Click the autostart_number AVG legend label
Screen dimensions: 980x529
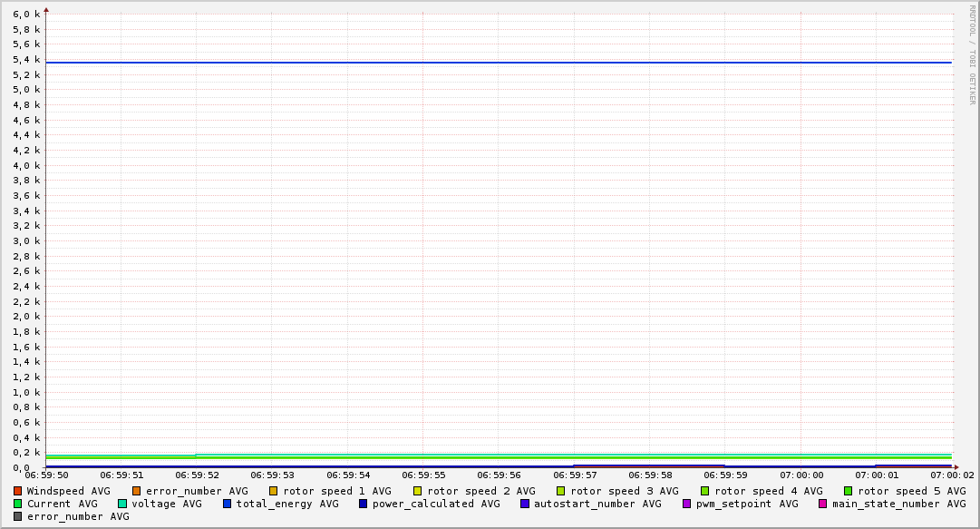pos(597,504)
